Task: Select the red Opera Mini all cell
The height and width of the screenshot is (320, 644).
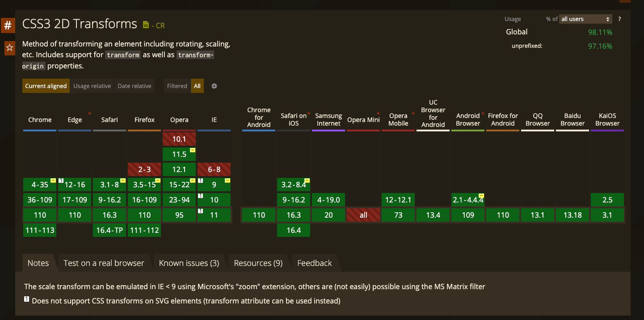Action: pyautogui.click(x=363, y=215)
